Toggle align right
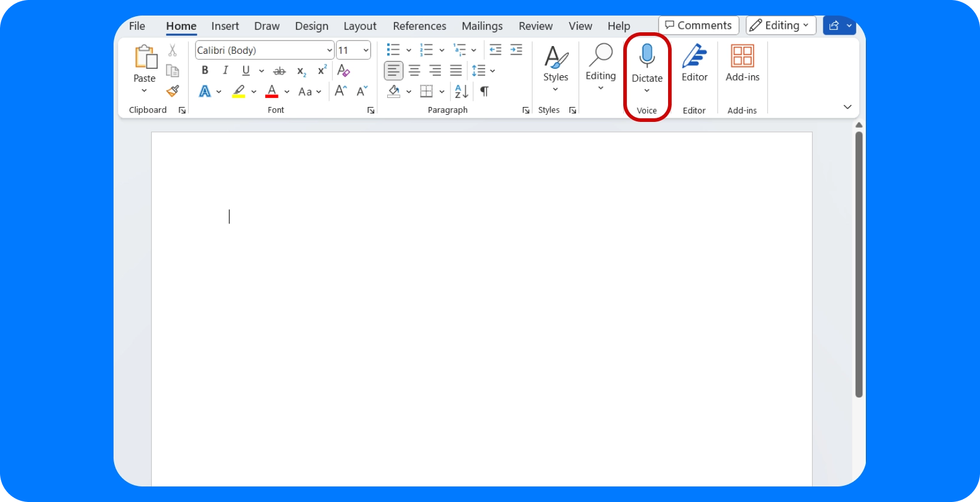The image size is (980, 502). point(435,71)
